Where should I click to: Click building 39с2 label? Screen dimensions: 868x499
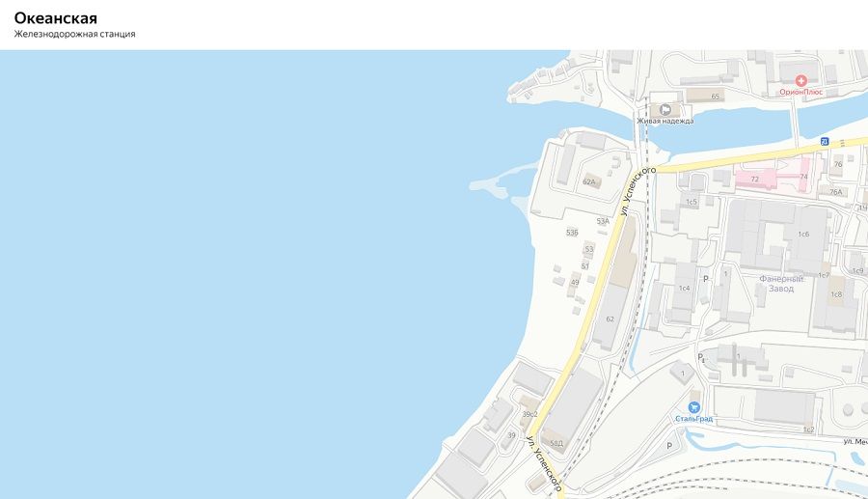pos(529,414)
